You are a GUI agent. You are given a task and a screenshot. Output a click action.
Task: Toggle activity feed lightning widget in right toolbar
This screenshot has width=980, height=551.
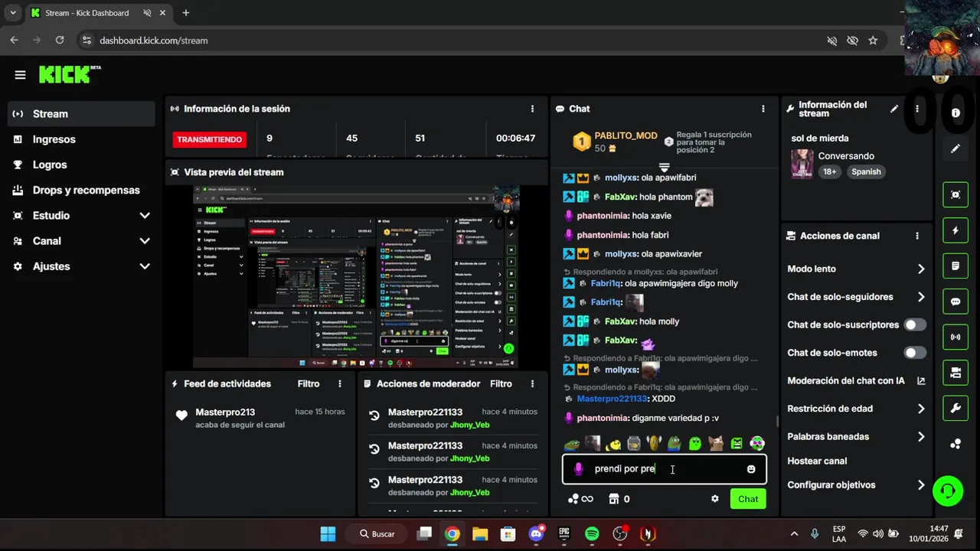955,230
